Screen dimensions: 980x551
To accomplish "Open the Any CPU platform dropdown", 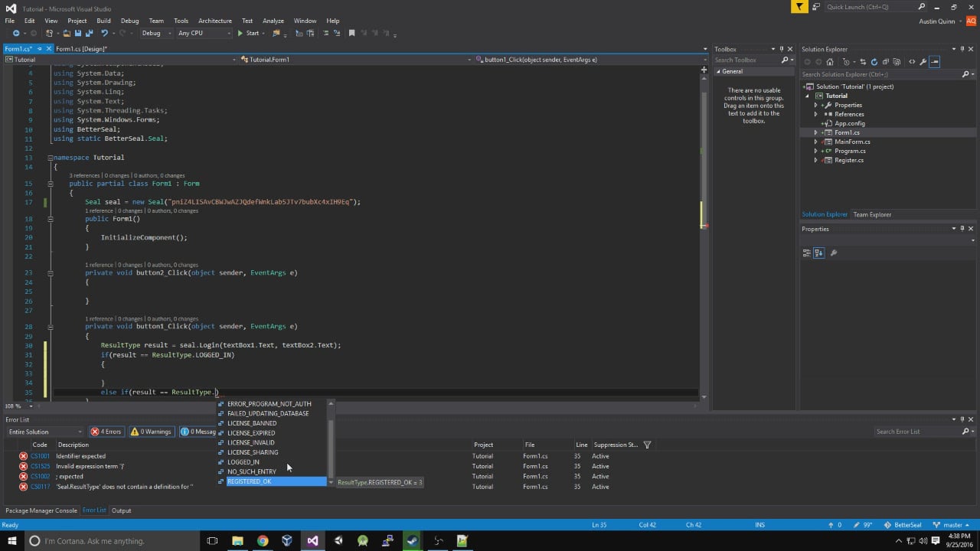I will (204, 33).
